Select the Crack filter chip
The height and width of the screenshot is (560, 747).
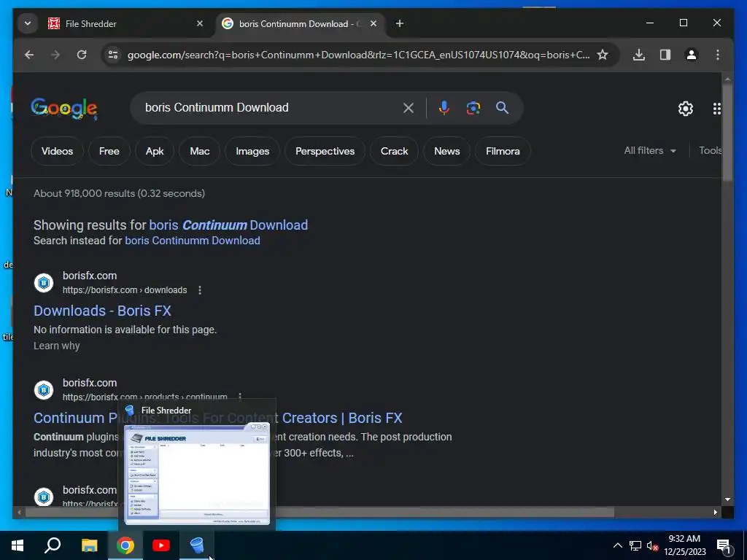pyautogui.click(x=395, y=151)
